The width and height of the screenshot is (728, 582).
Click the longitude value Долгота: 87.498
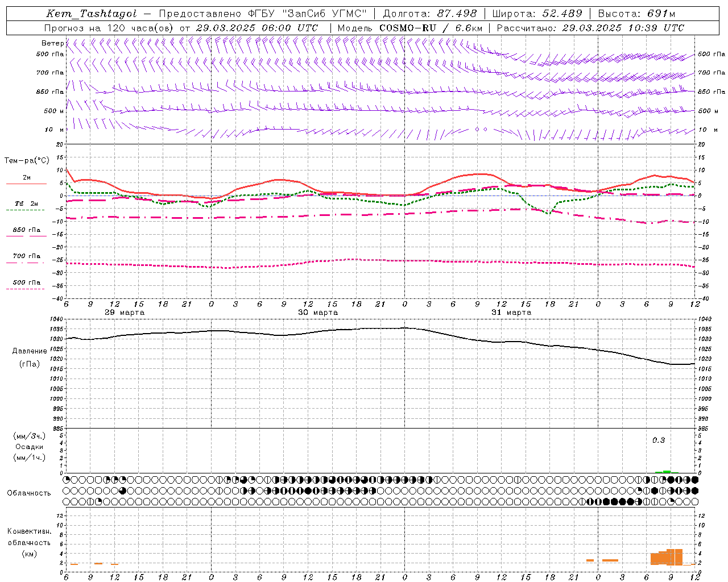429,14
